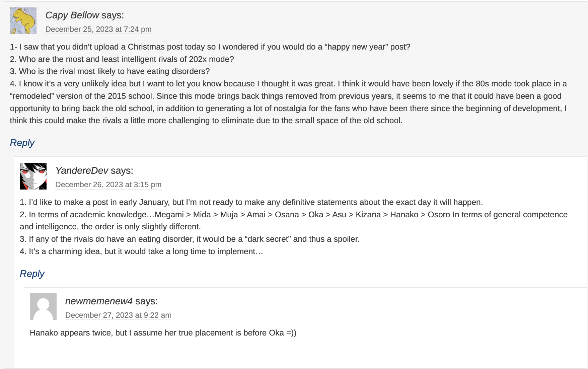Click the Christmas post question line
The image size is (588, 369).
tap(210, 47)
